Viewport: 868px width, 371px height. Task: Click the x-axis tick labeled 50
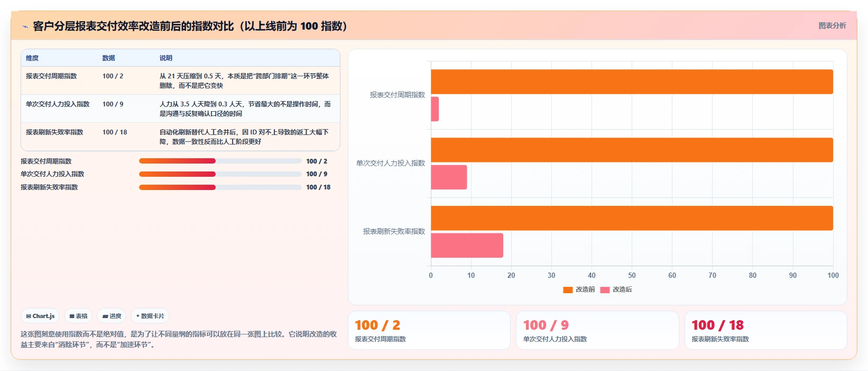tap(632, 275)
